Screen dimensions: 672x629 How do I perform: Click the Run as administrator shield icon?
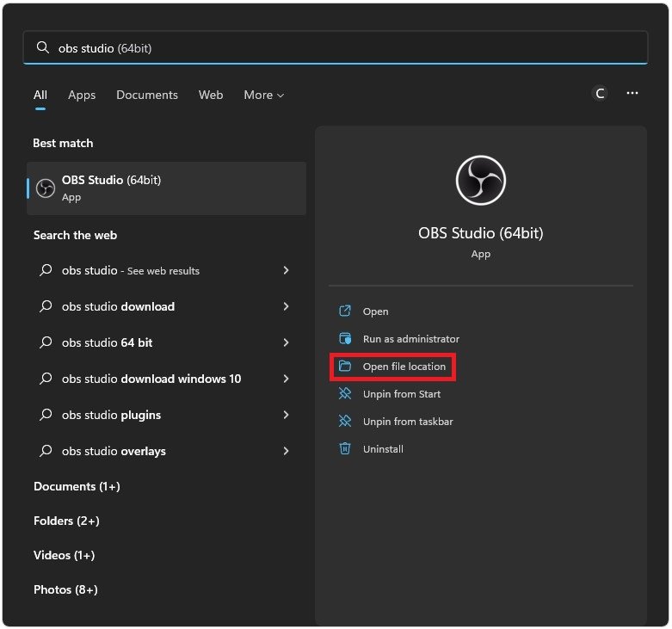point(345,339)
